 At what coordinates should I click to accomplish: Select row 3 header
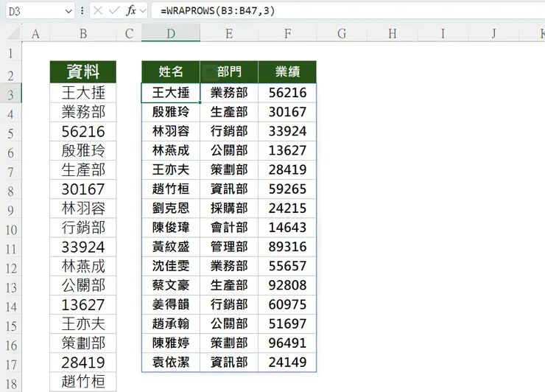tap(11, 94)
